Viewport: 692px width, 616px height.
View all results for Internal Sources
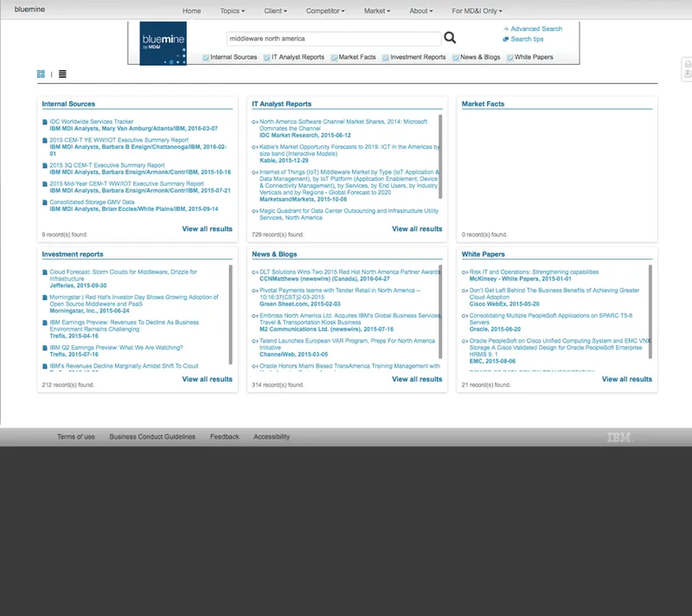[207, 229]
